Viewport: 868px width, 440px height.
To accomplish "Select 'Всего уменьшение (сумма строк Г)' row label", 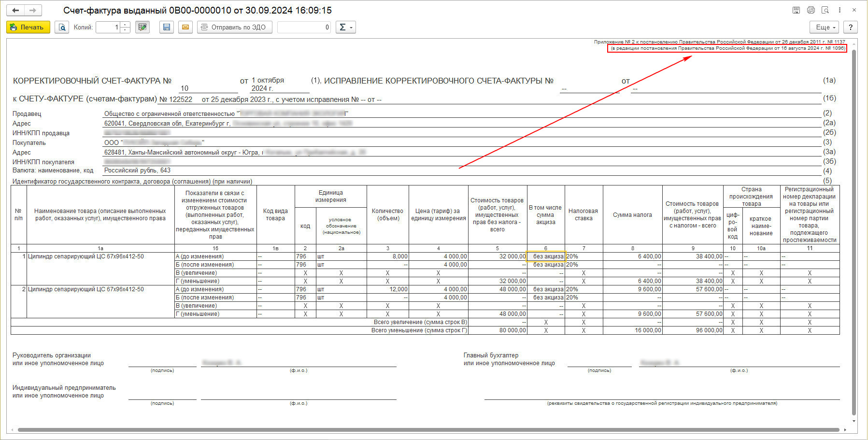I will pos(419,330).
